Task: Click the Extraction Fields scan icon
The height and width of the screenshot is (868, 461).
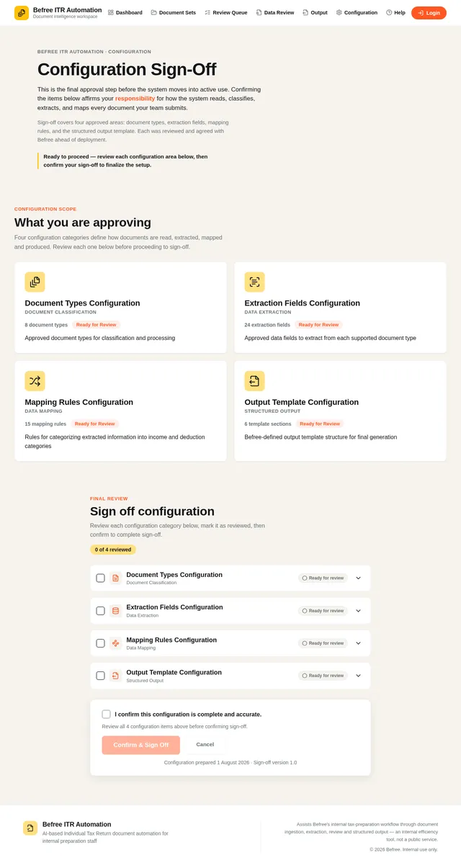Action: click(x=254, y=282)
